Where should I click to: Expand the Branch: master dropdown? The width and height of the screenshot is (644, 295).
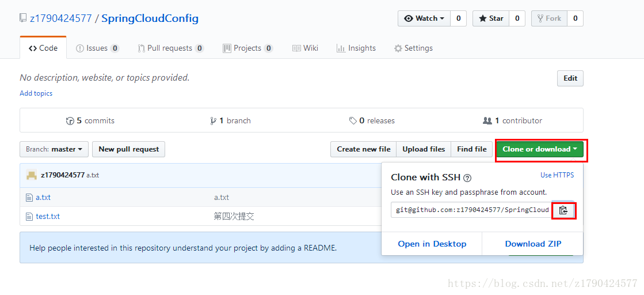pyautogui.click(x=54, y=149)
